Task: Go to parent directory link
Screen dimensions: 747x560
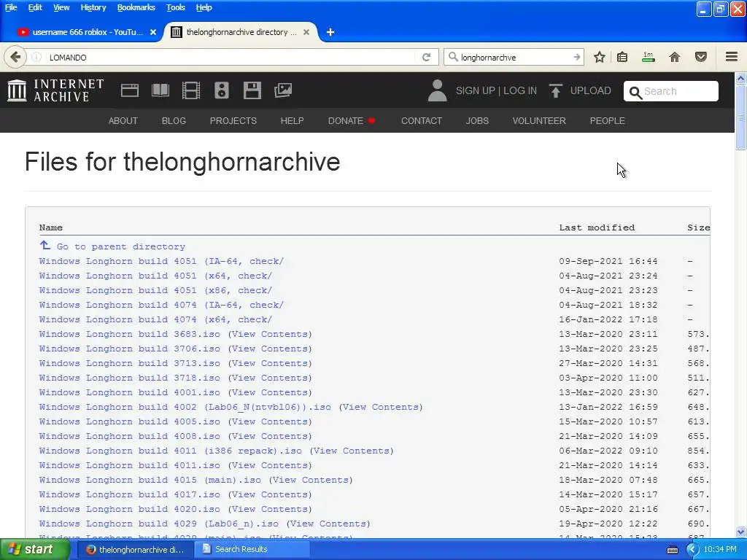Action: click(x=120, y=246)
